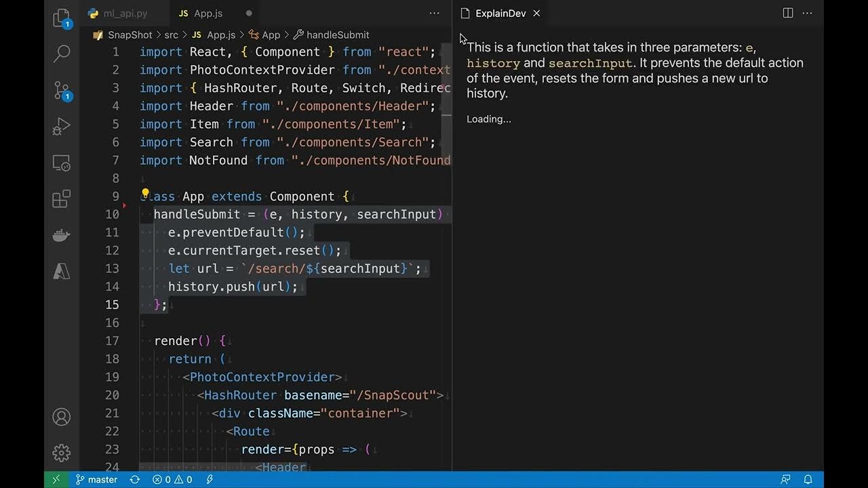This screenshot has height=488, width=868.
Task: Click on e.preventDefault() code line
Action: 237,232
